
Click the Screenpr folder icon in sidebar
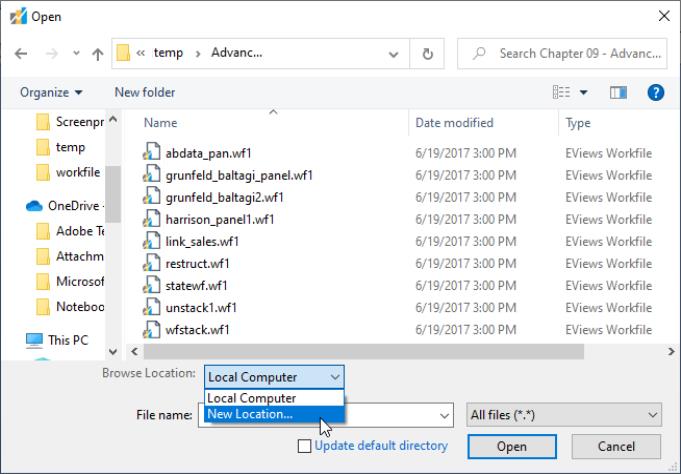(43, 122)
